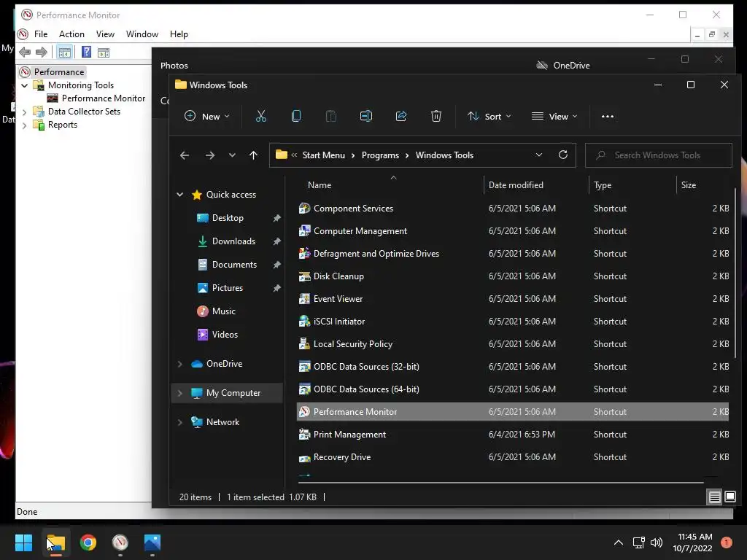The height and width of the screenshot is (560, 747).
Task: Open the See more ellipsis menu
Action: pos(608,116)
